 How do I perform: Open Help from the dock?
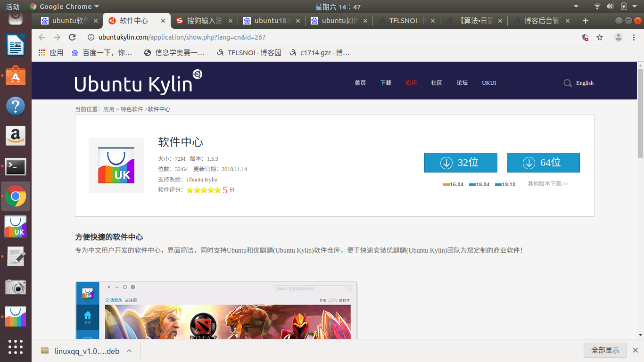(x=16, y=106)
